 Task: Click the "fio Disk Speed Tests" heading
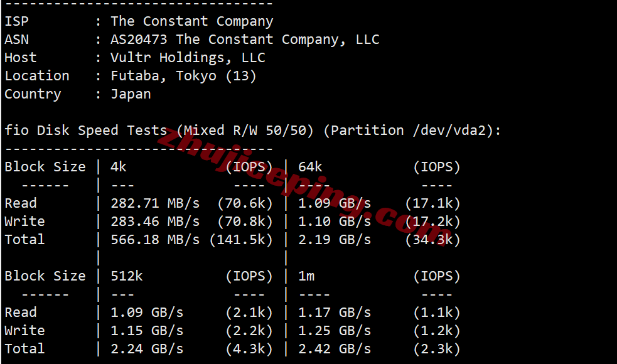click(x=86, y=131)
